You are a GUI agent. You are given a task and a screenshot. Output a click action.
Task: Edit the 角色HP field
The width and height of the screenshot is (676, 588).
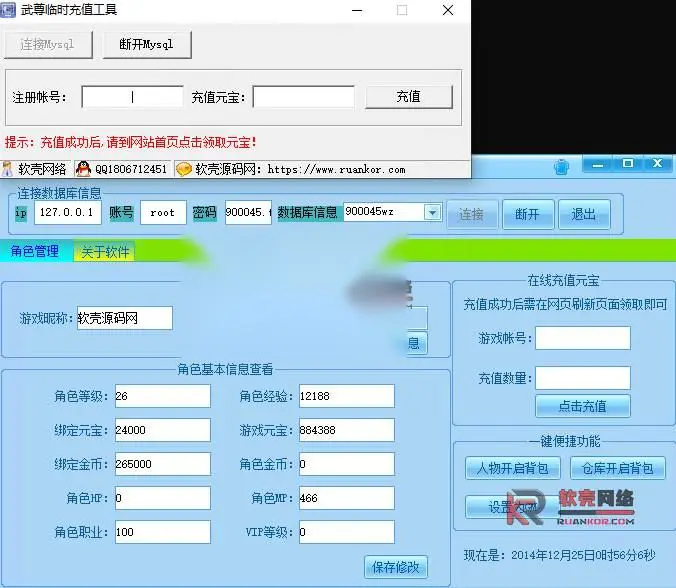(x=163, y=498)
